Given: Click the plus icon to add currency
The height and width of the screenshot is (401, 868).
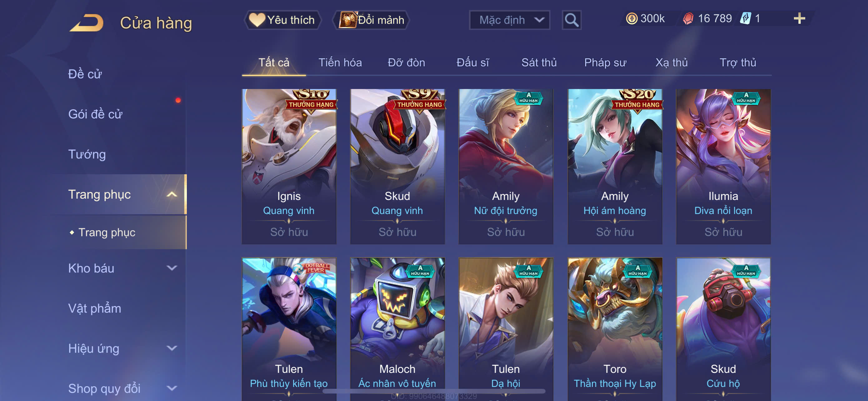Looking at the screenshot, I should [799, 18].
